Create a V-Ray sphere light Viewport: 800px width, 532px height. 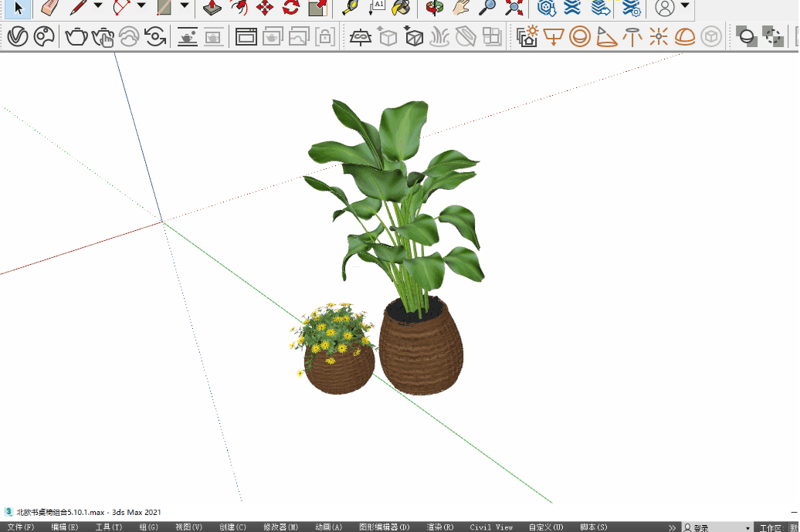(x=580, y=36)
